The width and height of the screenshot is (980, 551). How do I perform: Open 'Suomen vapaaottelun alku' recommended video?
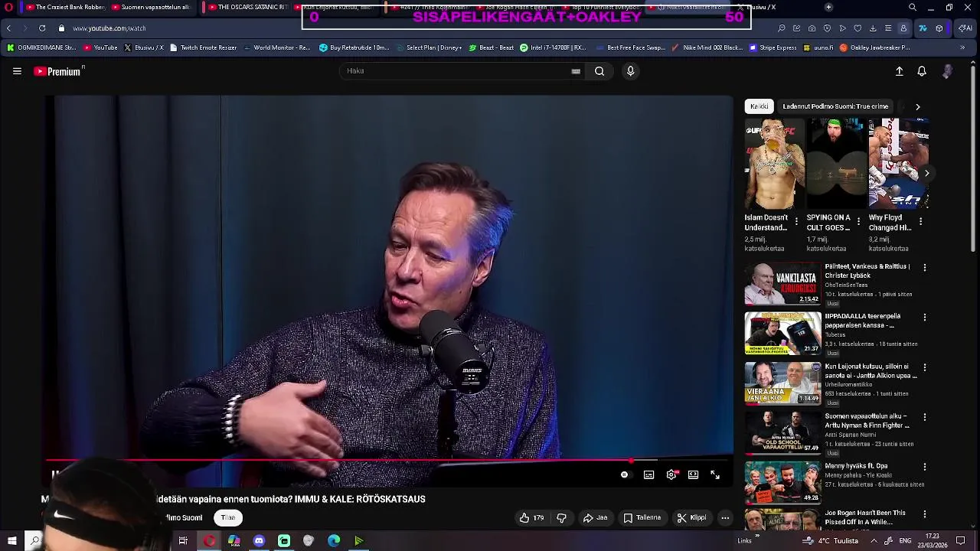click(866, 421)
